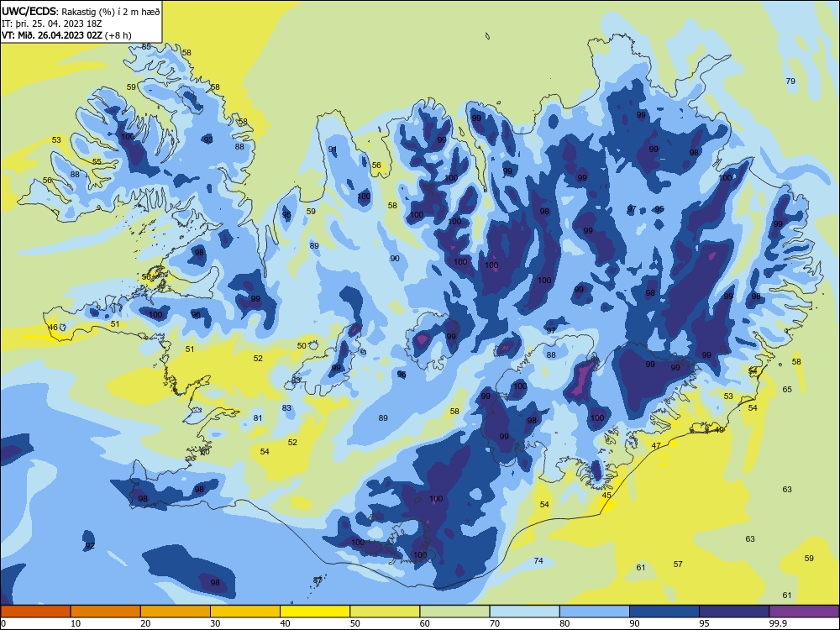
Task: Click the '10' legend scale label
Action: click(x=76, y=623)
